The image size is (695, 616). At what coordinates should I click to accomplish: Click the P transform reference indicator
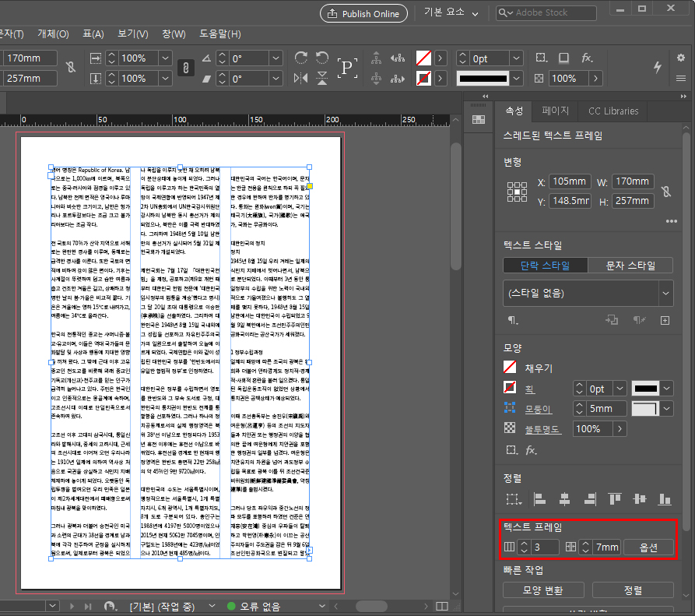[346, 68]
